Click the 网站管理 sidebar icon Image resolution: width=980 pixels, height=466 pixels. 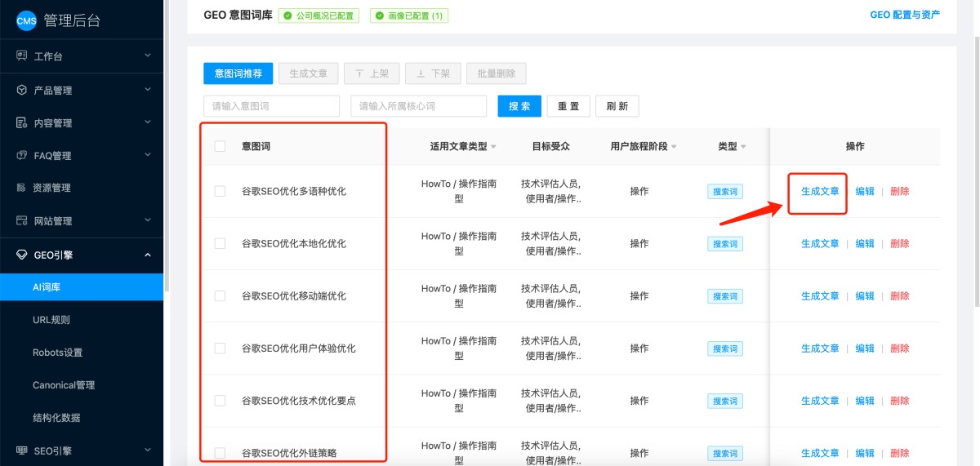(x=22, y=221)
